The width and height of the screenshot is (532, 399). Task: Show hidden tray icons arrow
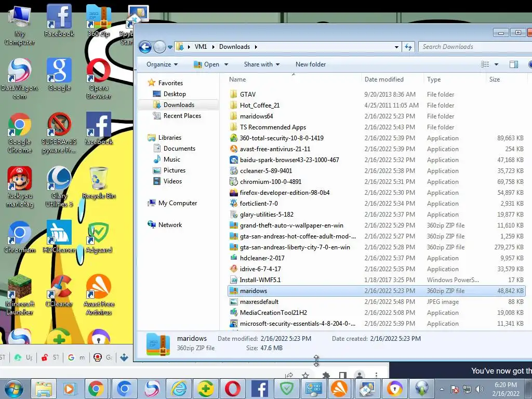pyautogui.click(x=442, y=389)
